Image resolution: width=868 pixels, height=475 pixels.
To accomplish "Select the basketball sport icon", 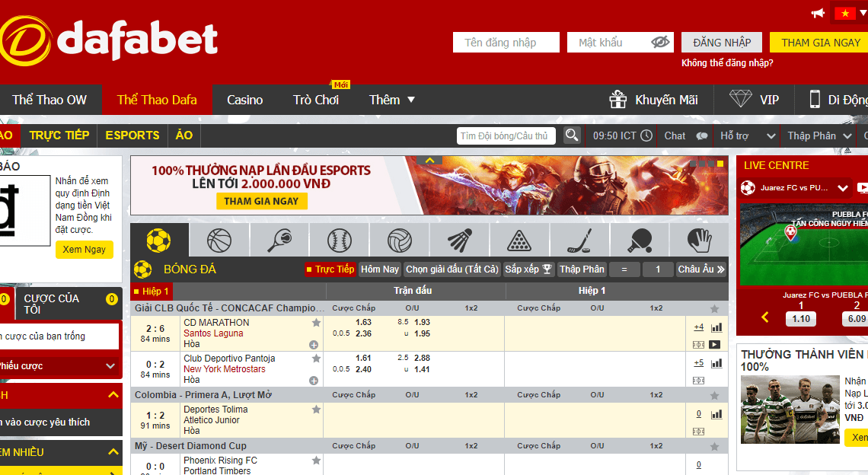I will click(219, 241).
